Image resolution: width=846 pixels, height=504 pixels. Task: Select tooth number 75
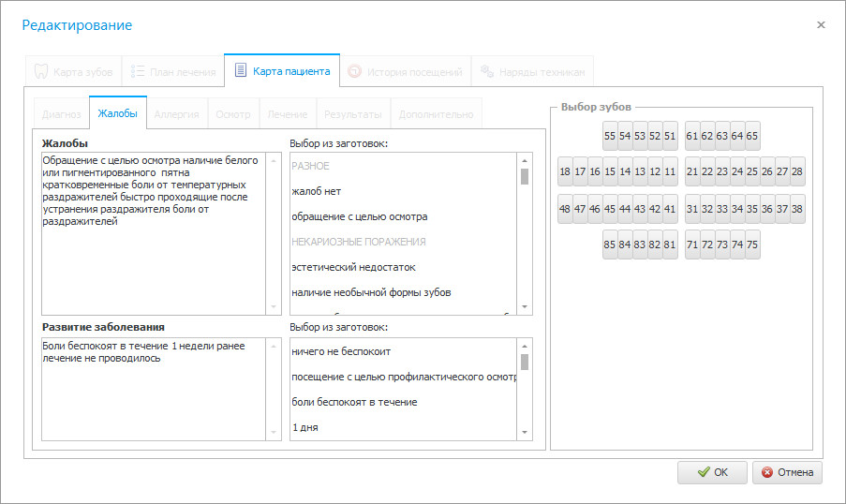[752, 245]
